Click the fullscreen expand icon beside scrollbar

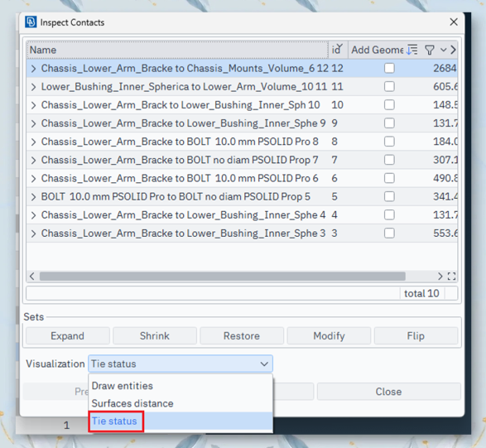click(451, 277)
